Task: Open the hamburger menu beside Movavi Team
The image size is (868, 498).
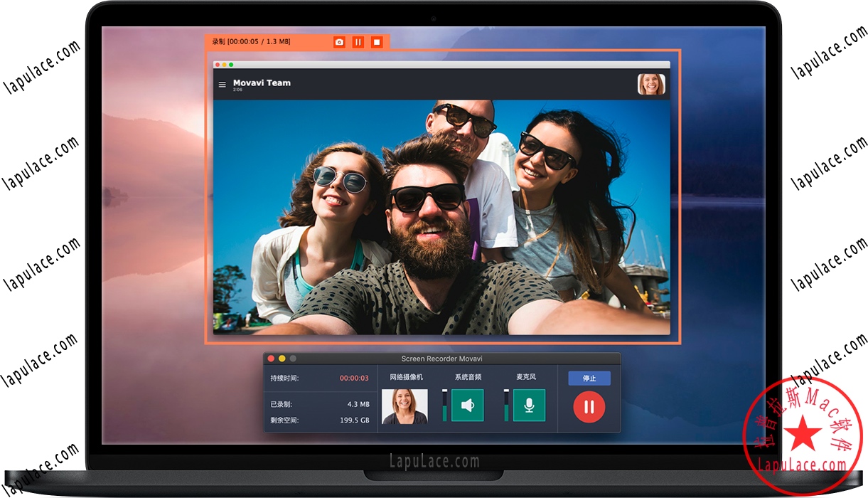Action: (x=223, y=83)
